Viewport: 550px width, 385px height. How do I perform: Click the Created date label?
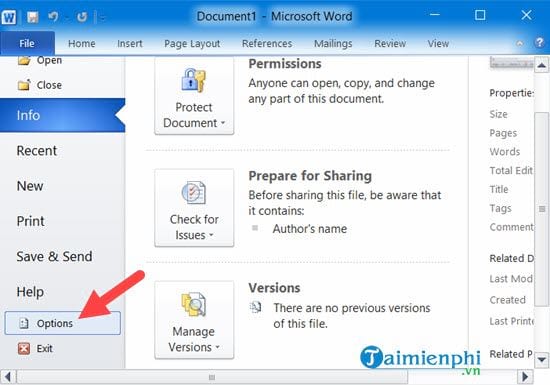507,300
